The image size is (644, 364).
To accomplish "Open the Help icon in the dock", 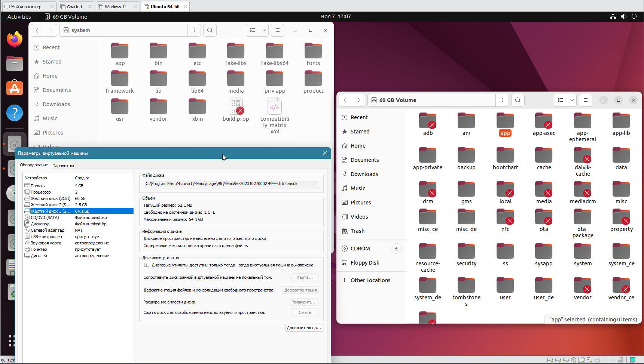I will tap(15, 112).
